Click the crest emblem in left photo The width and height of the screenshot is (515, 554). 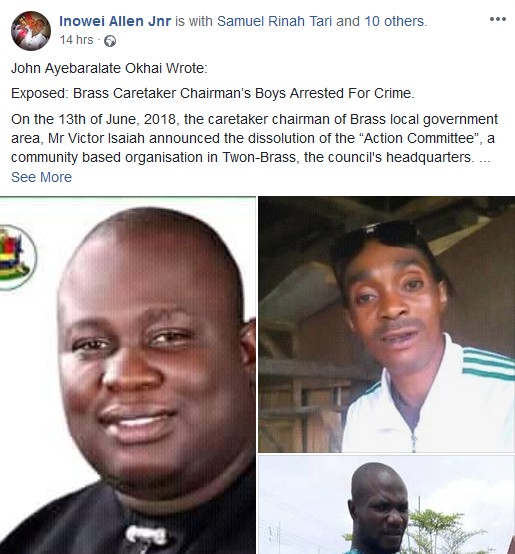click(17, 257)
